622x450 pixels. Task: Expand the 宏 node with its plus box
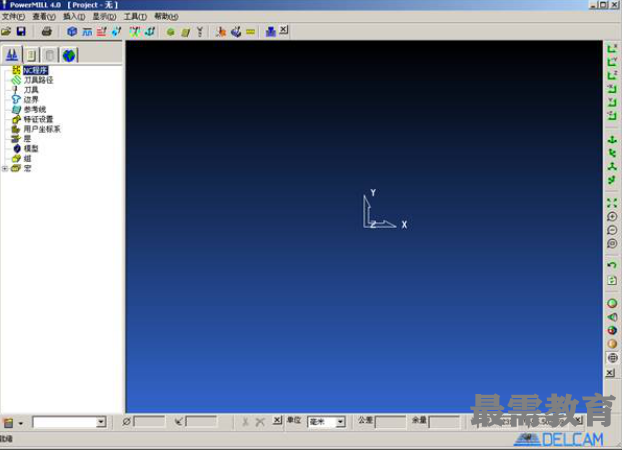tap(5, 169)
